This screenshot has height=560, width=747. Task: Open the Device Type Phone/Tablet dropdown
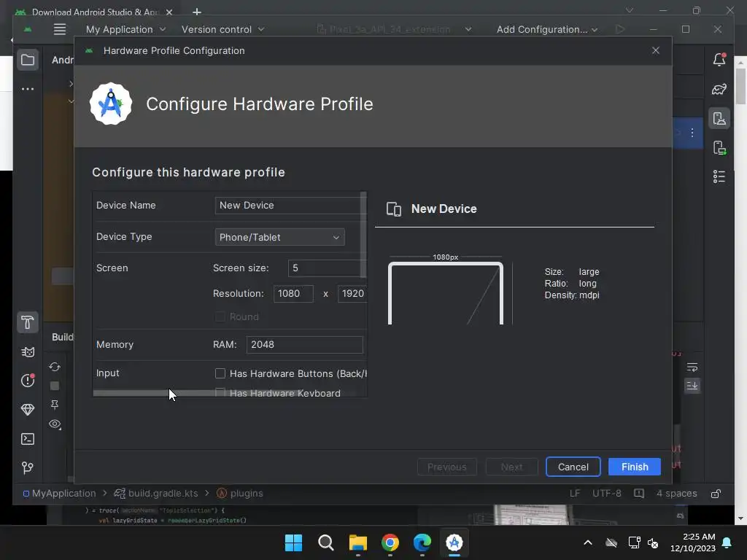pyautogui.click(x=279, y=237)
